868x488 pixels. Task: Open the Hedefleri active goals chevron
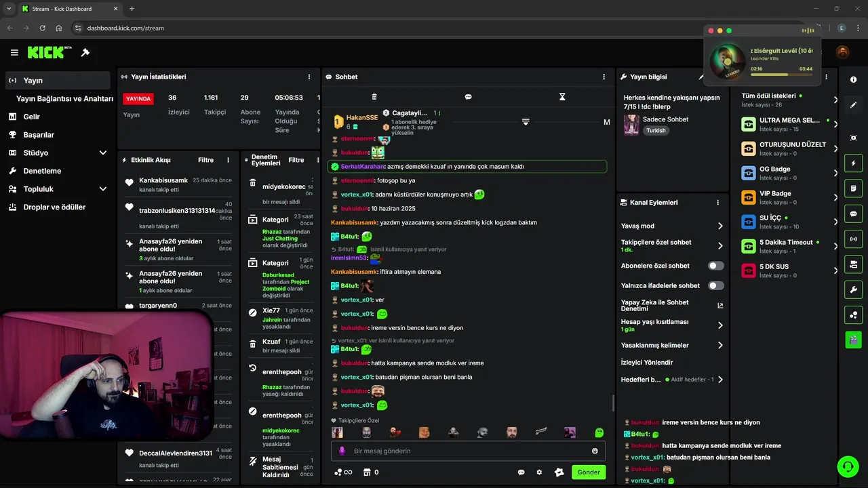720,380
